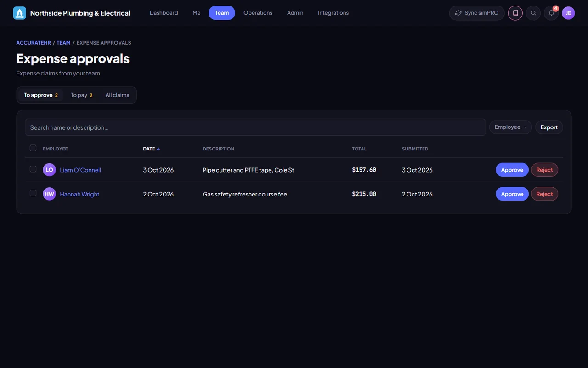588x368 pixels.
Task: Open the search magnifier icon in header
Action: 533,13
